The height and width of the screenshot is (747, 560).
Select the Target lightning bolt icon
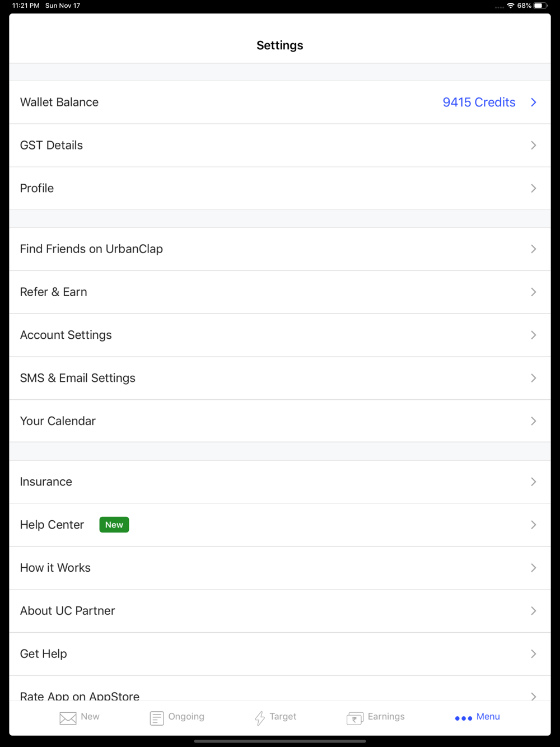click(260, 718)
